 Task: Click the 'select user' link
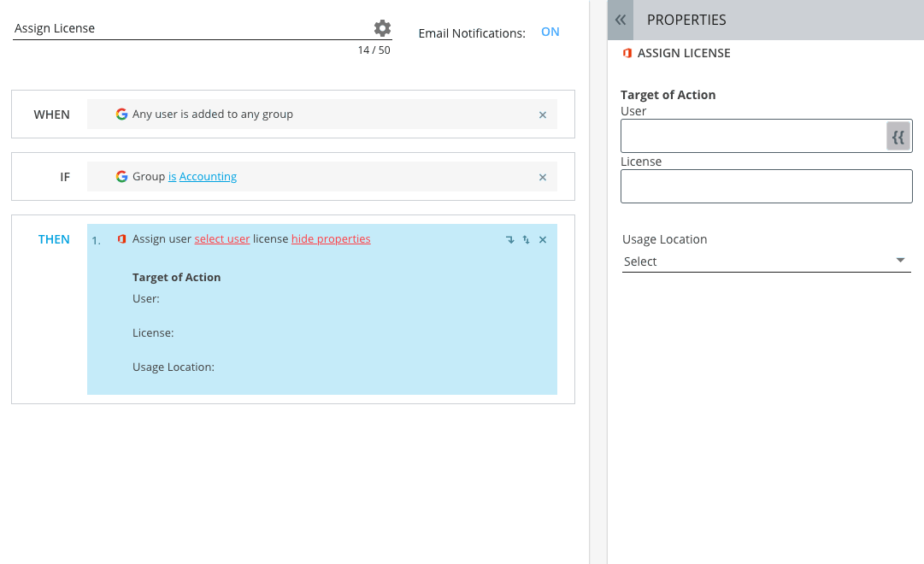(x=222, y=239)
